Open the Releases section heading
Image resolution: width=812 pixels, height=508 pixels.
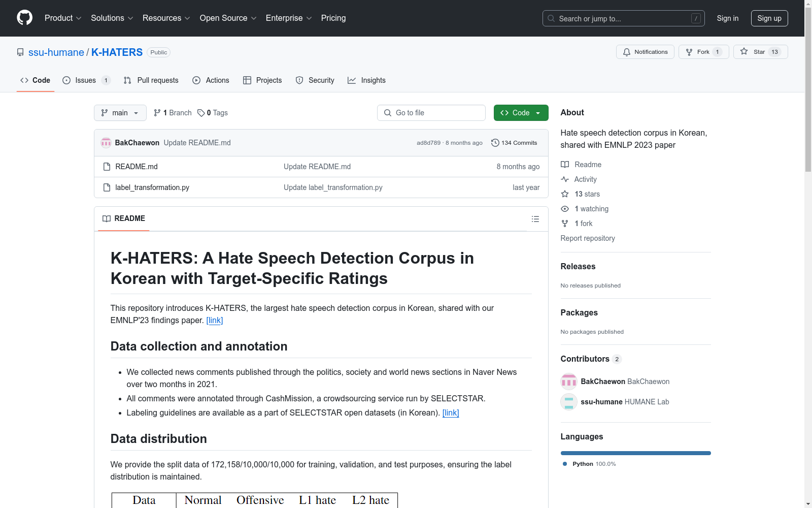pos(578,266)
